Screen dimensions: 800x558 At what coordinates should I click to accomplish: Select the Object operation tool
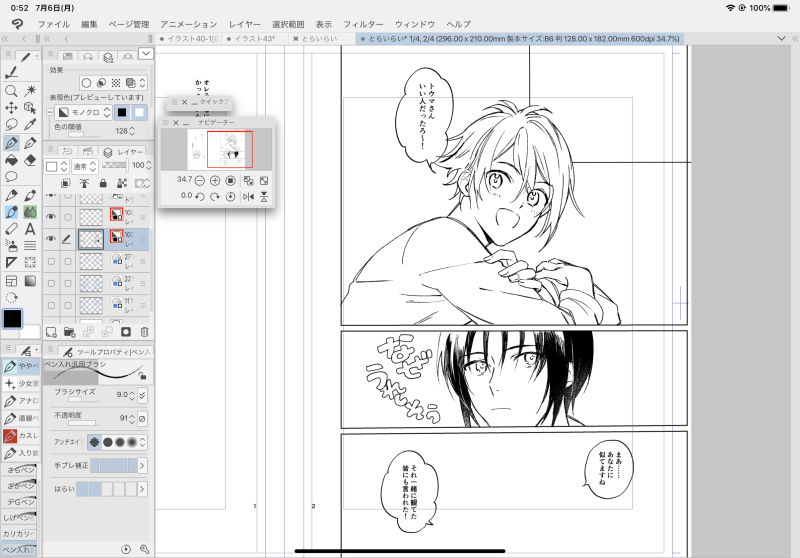[30, 108]
